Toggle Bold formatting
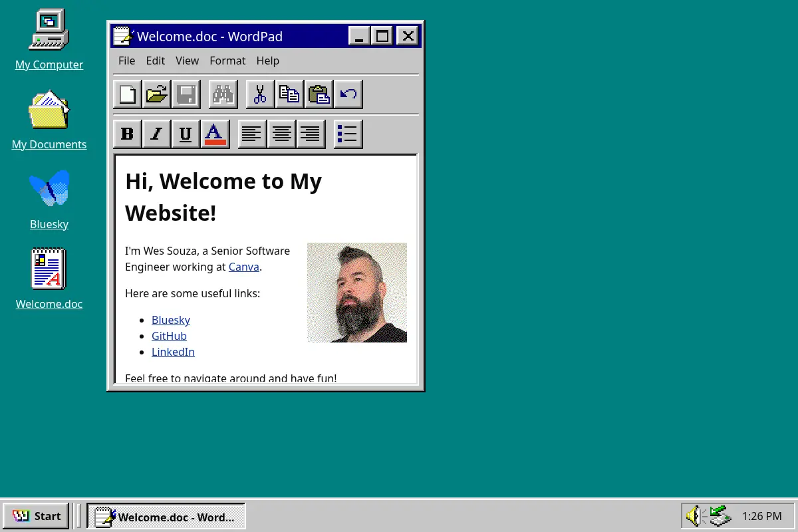Image resolution: width=798 pixels, height=532 pixels. tap(128, 134)
